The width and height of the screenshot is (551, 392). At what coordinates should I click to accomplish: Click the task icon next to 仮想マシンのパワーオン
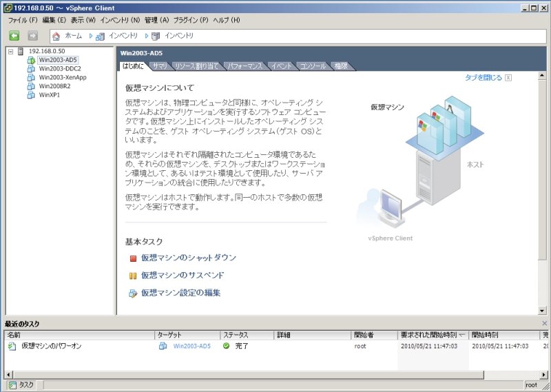tap(12, 347)
